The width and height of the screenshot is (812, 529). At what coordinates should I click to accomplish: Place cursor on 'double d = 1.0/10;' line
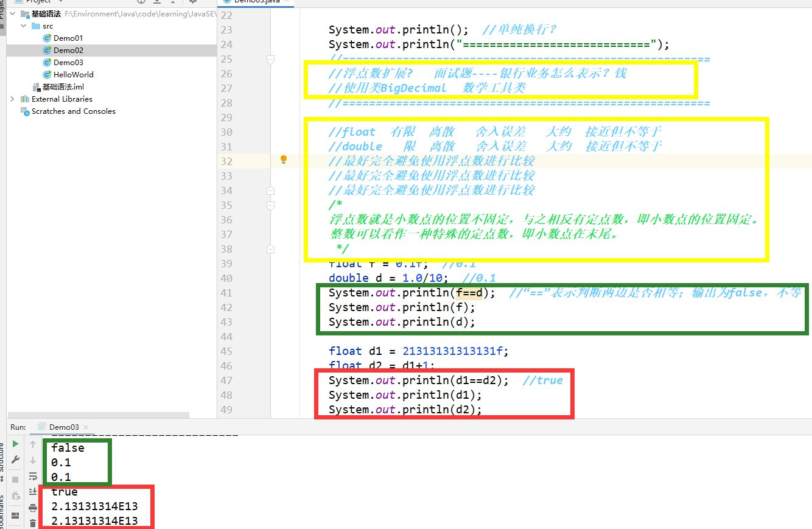(x=389, y=278)
